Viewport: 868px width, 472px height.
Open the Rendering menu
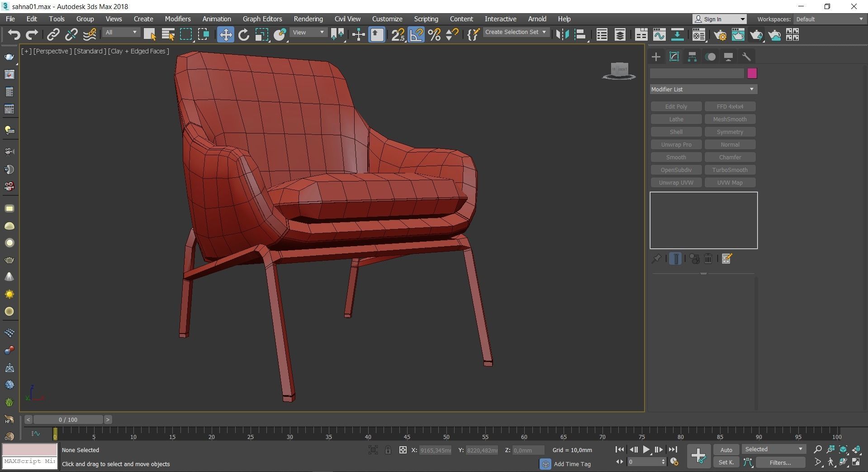tap(308, 19)
